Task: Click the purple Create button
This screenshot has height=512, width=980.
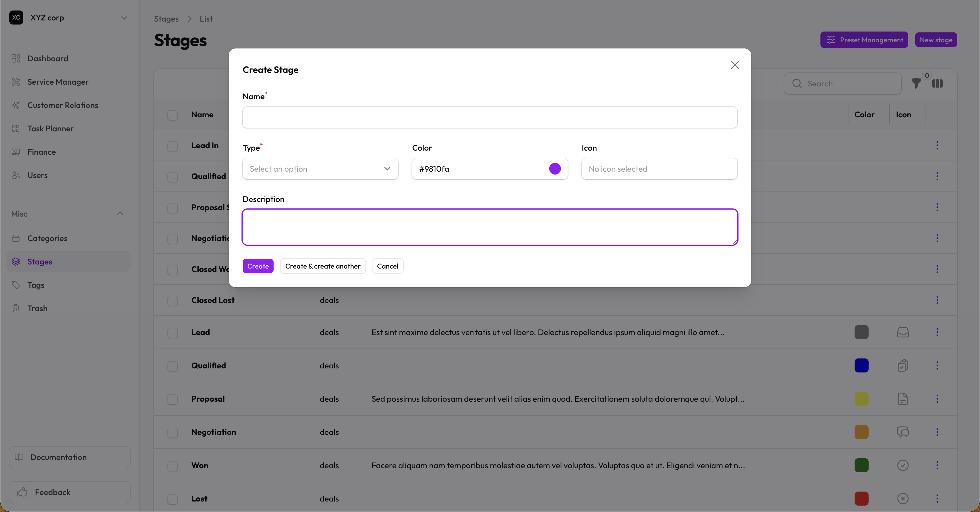Action: (258, 266)
